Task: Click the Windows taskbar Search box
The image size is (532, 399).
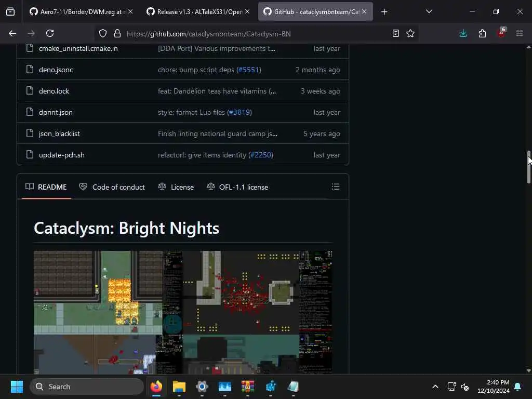Action: pyautogui.click(x=87, y=387)
